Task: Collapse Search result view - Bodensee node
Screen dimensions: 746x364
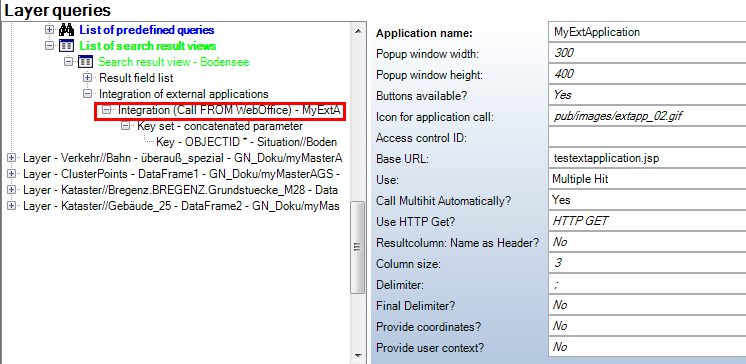Action: (68, 62)
